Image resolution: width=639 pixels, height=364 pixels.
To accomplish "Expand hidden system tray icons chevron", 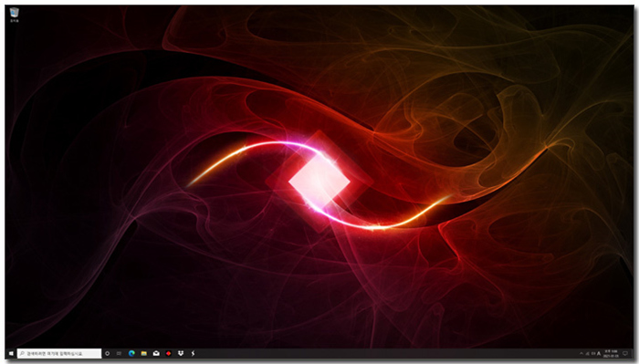I will [581, 353].
